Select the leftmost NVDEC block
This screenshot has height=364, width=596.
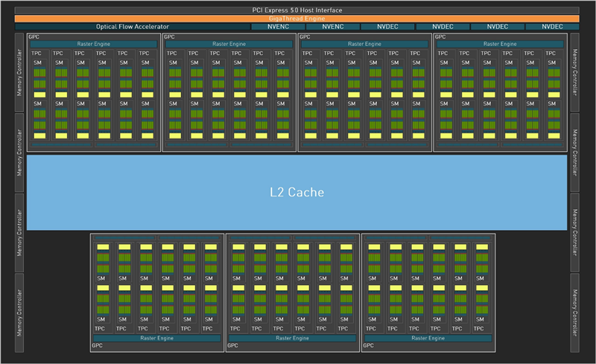(387, 27)
